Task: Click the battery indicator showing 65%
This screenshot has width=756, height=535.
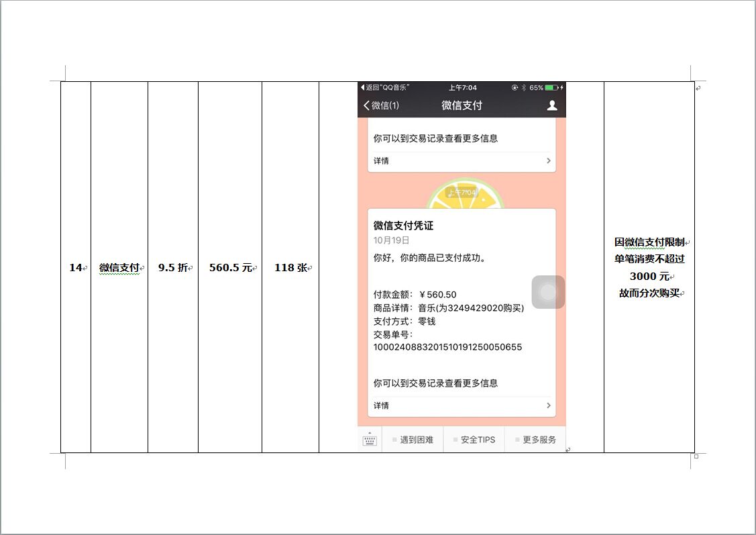Action: 546,87
